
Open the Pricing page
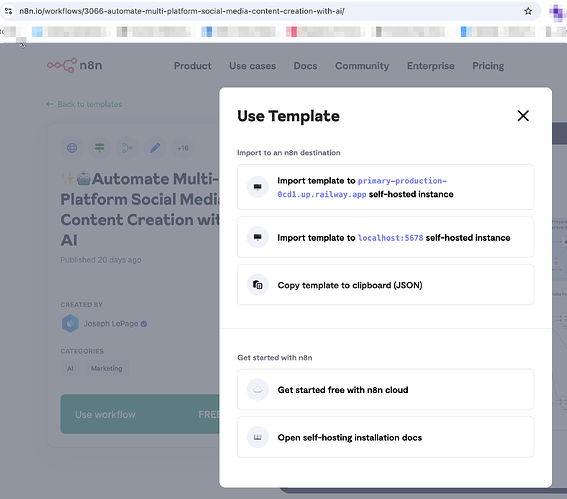(488, 66)
